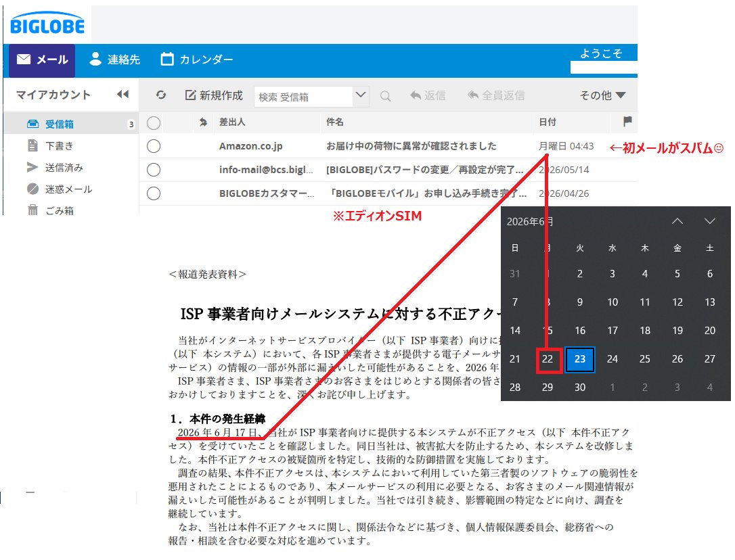This screenshot has width=735, height=560.
Task: Click the 2026年6月 calendar month title
Action: pyautogui.click(x=530, y=222)
